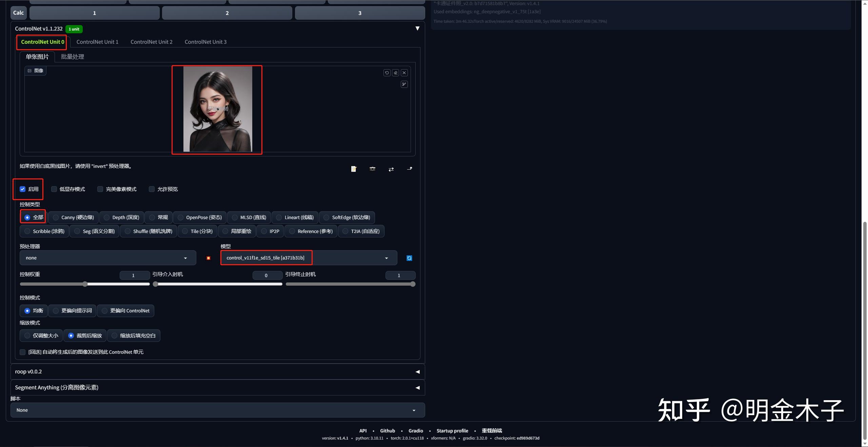
Task: Switch to 批量处理 tab
Action: pyautogui.click(x=72, y=57)
